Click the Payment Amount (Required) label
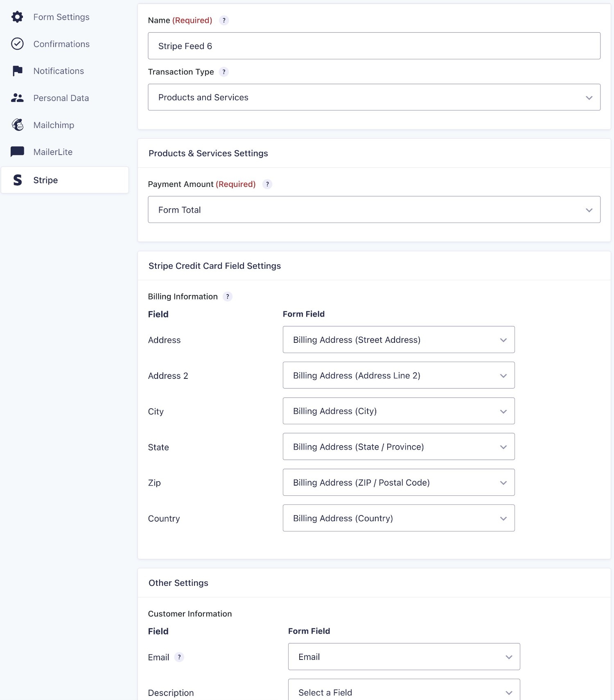Screen dimensions: 614x700 (x=202, y=184)
